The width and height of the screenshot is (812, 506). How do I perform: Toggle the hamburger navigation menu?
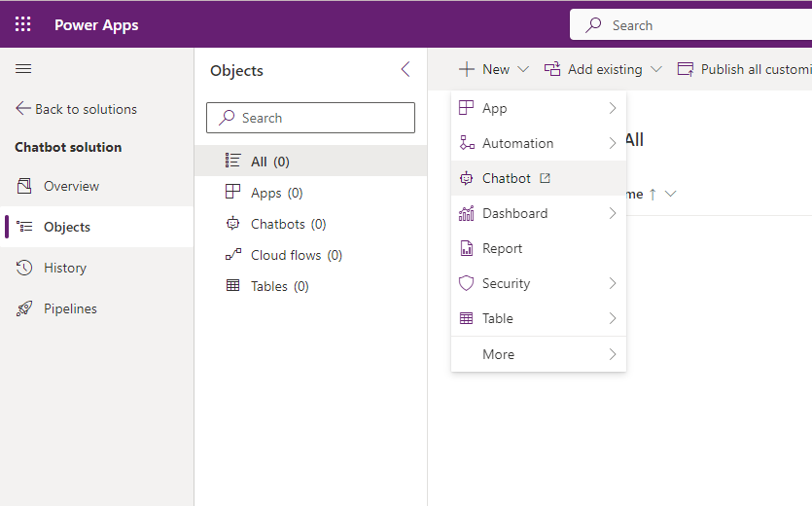[23, 69]
